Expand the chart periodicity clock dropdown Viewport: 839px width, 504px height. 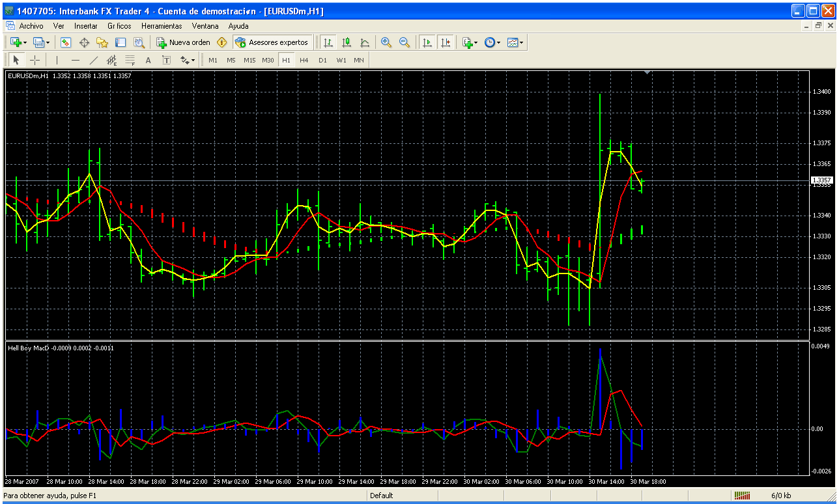(492, 42)
